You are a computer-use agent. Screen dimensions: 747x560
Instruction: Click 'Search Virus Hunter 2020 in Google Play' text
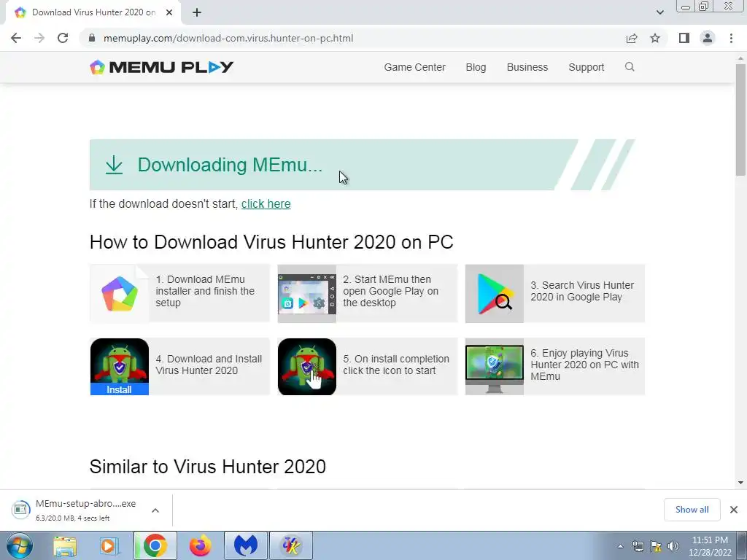coord(582,291)
